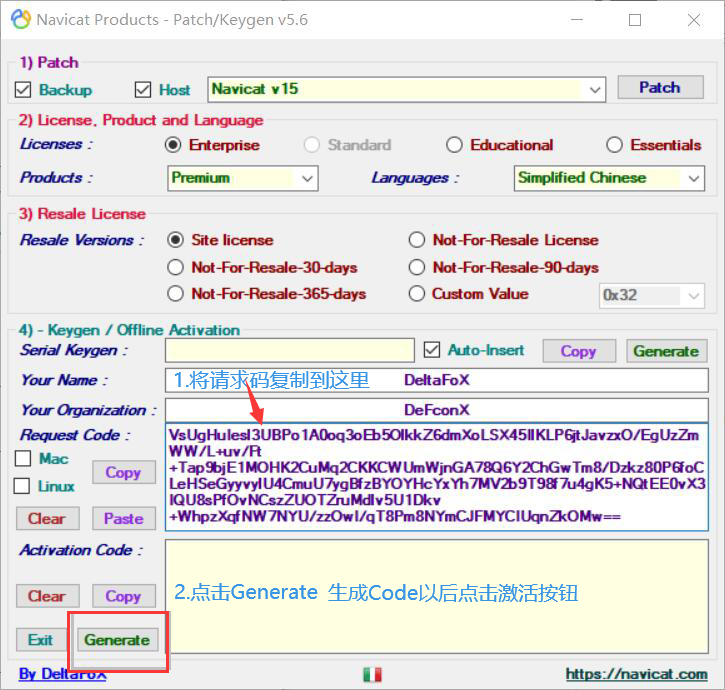725x690 pixels.
Task: Open the https://navicat.com link
Action: (x=636, y=674)
